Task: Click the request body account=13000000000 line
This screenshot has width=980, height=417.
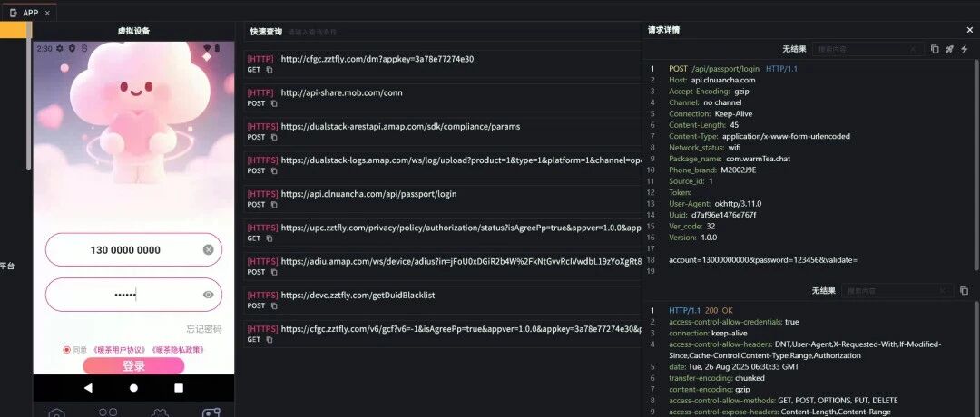Action: point(763,259)
